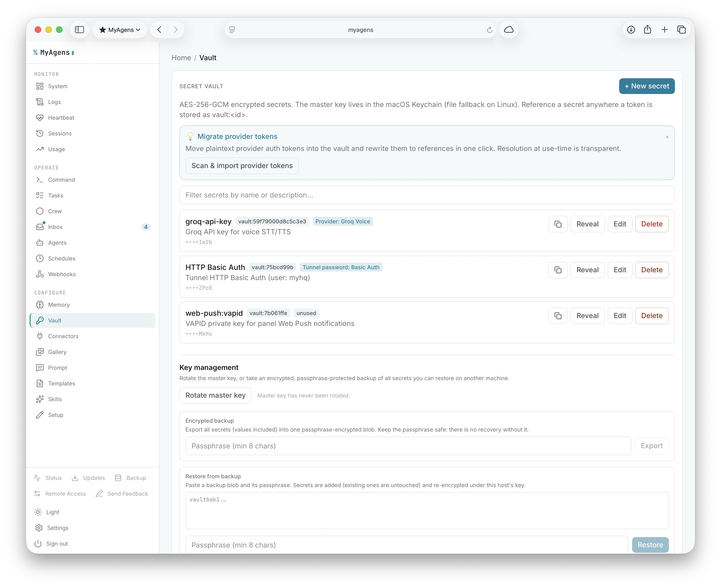Open Connectors page
The height and width of the screenshot is (588, 721).
92,336
